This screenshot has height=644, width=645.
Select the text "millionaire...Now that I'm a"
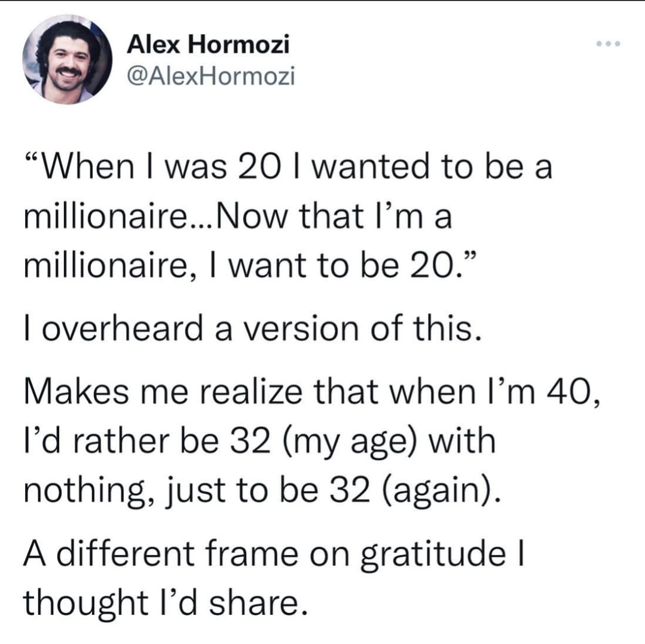[238, 217]
